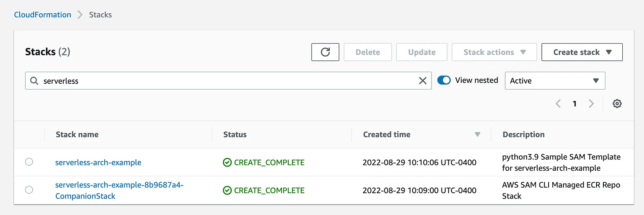This screenshot has width=644, height=215.
Task: Sort by Created time arrow
Action: (477, 134)
